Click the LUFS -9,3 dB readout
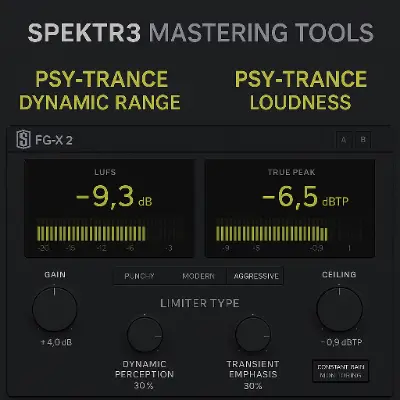The height and width of the screenshot is (400, 400). [114, 197]
